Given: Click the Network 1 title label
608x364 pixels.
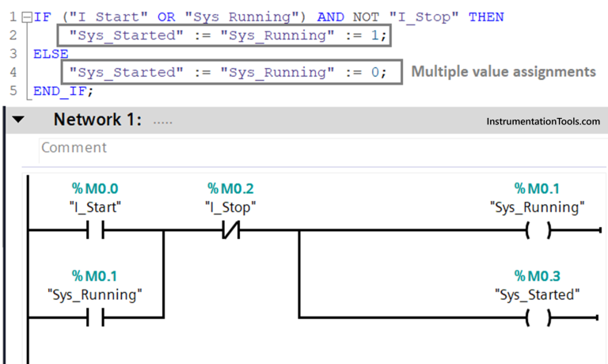Looking at the screenshot, I should (97, 120).
